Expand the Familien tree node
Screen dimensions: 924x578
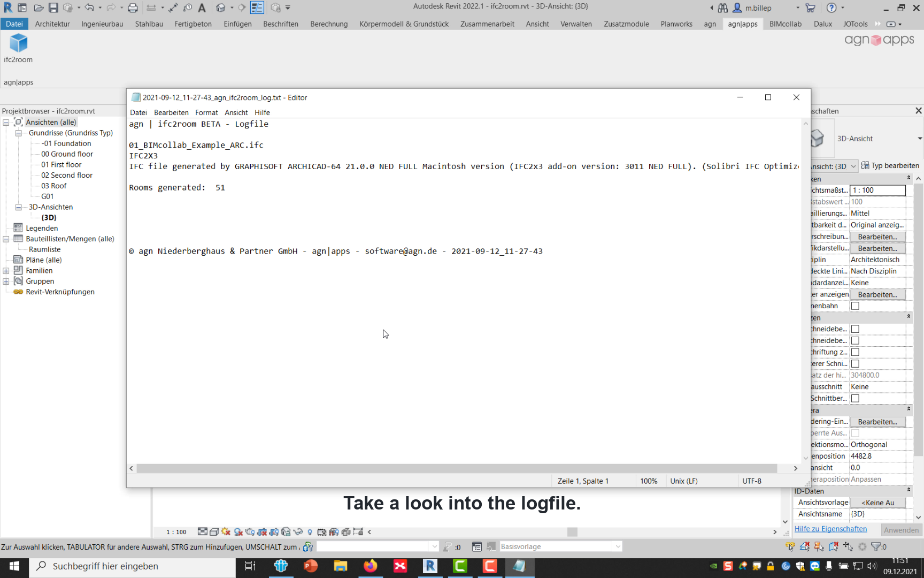pos(6,271)
